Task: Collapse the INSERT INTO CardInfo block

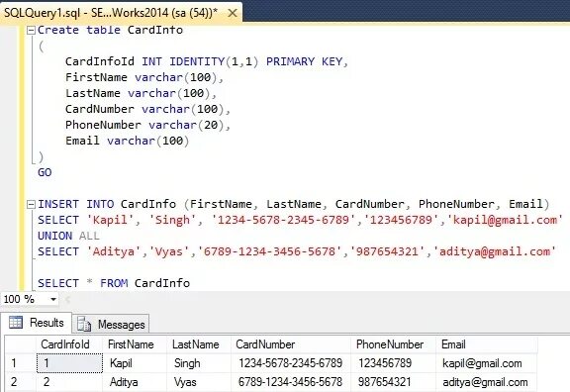Action: tap(32, 204)
